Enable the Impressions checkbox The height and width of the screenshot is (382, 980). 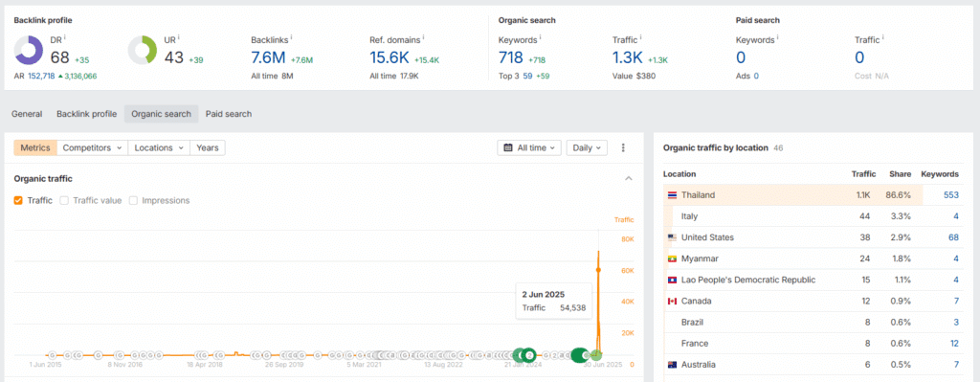click(x=132, y=201)
